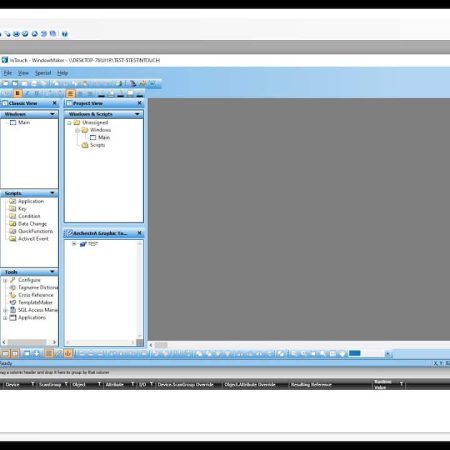Toggle the Italic text formatting button
Image resolution: width=450 pixels, height=450 pixels.
tap(27, 94)
